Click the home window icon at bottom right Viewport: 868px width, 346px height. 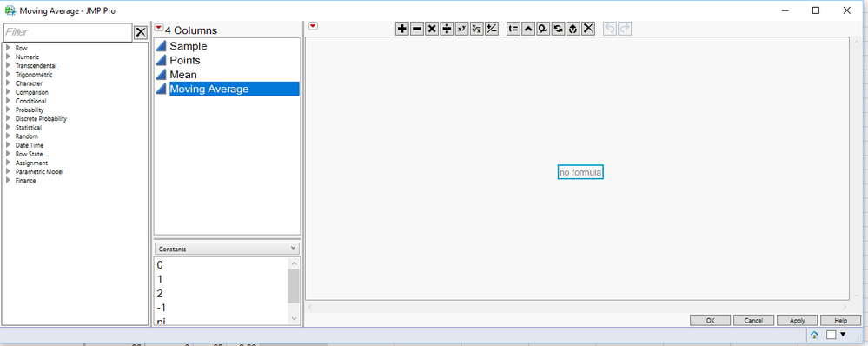[814, 335]
